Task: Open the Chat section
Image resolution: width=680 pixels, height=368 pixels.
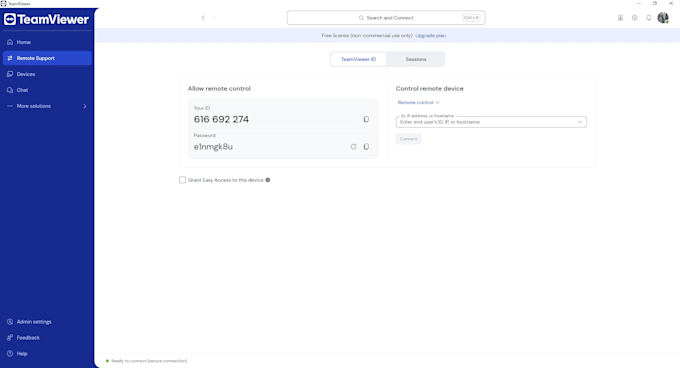Action: [x=47, y=90]
